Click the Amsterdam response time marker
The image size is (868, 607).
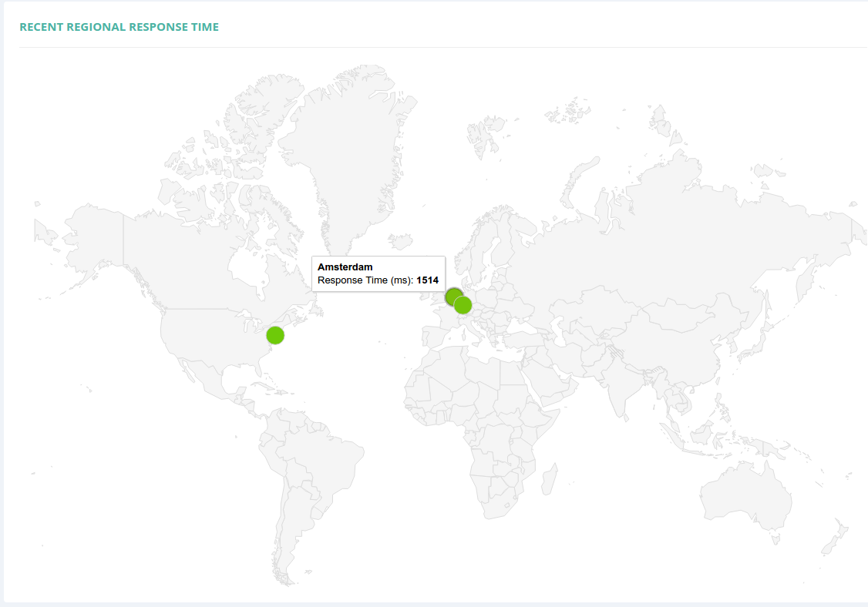(x=453, y=296)
